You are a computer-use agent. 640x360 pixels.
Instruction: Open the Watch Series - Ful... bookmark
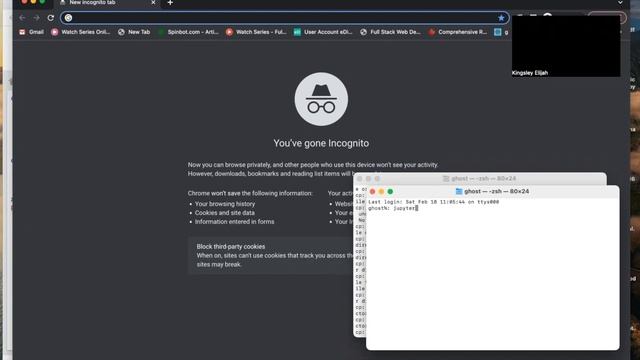click(x=256, y=32)
